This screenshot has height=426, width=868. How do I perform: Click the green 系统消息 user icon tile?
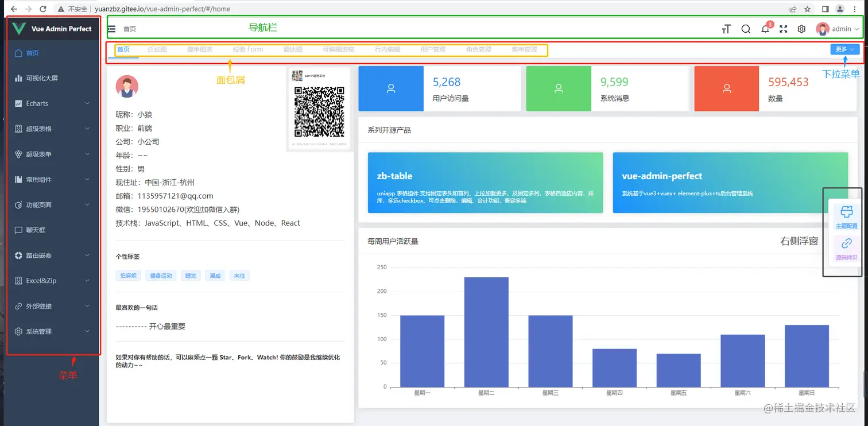559,88
